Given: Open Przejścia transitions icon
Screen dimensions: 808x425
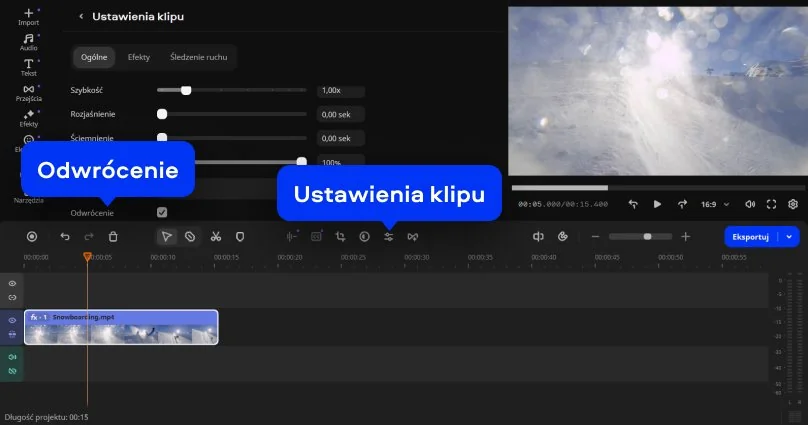Looking at the screenshot, I should (28, 93).
